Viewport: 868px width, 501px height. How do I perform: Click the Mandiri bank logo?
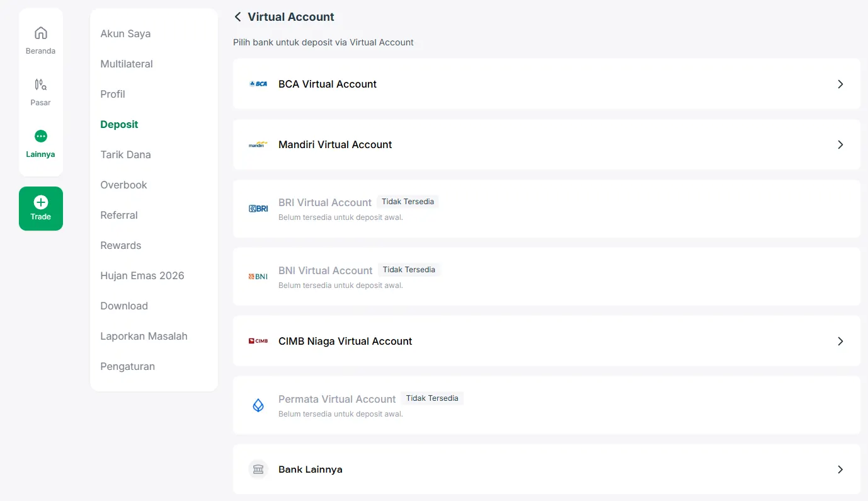258,144
